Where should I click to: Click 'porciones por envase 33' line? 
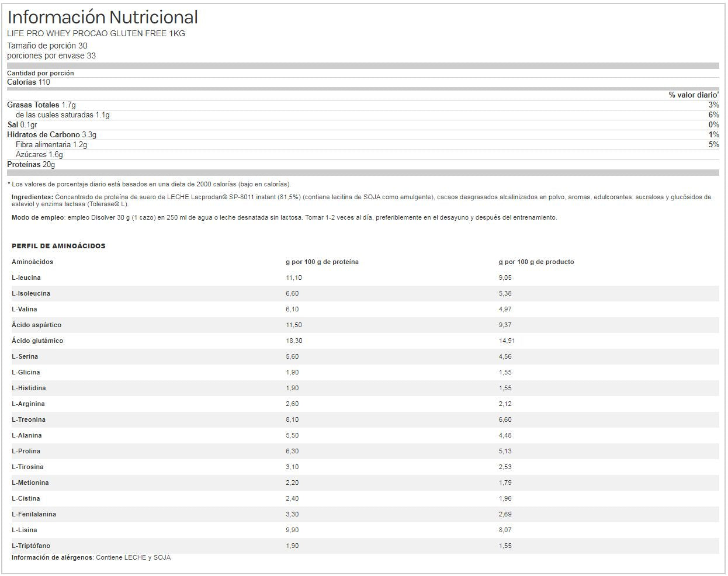(x=51, y=55)
